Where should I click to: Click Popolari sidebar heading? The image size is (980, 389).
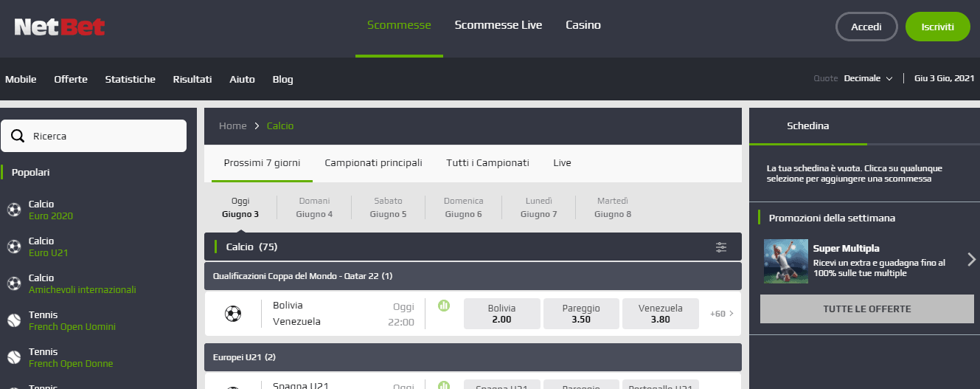[x=31, y=172]
